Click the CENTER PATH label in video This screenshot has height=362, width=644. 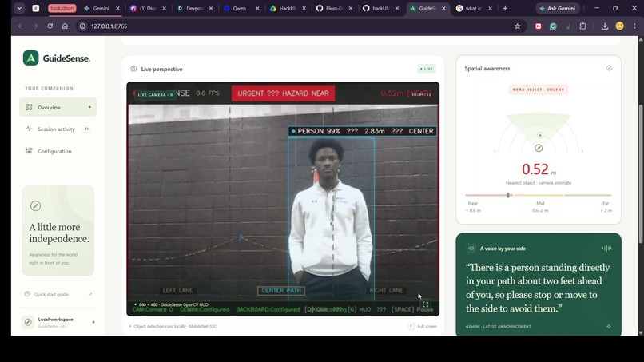tap(281, 291)
